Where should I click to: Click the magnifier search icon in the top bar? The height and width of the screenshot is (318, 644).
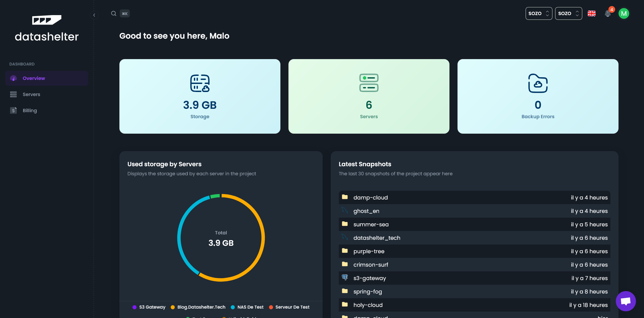click(x=114, y=13)
